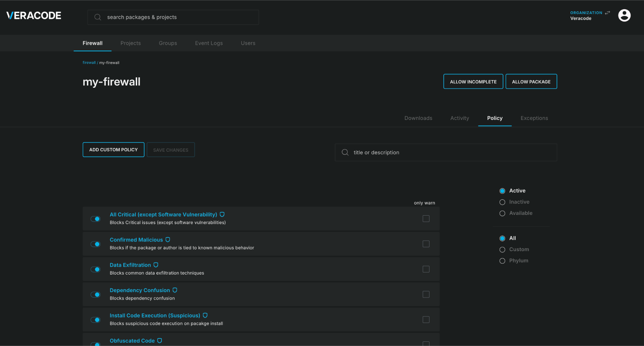Select the All source radio button
Screen dimensions: 644x346
tap(502, 239)
